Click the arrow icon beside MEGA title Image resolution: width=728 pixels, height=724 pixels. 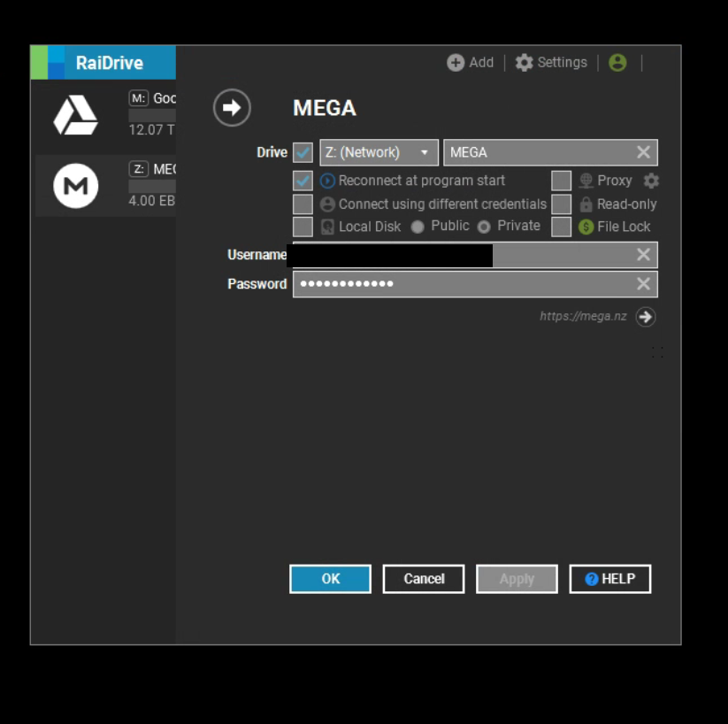point(232,108)
